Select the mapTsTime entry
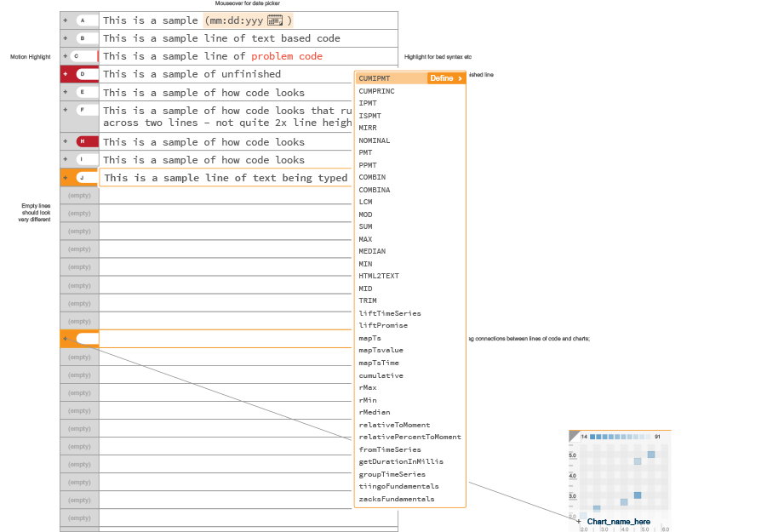The image size is (767, 532). 379,363
